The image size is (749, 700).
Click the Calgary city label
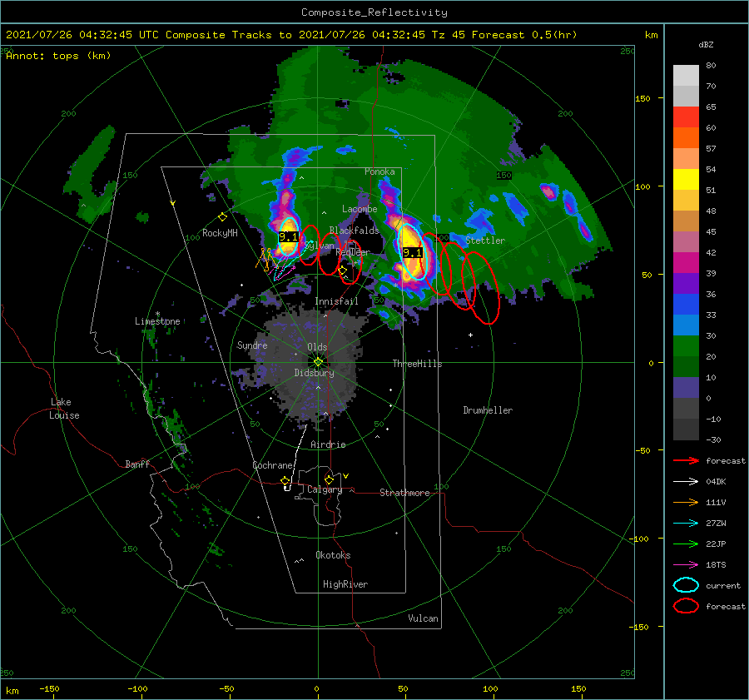(325, 489)
